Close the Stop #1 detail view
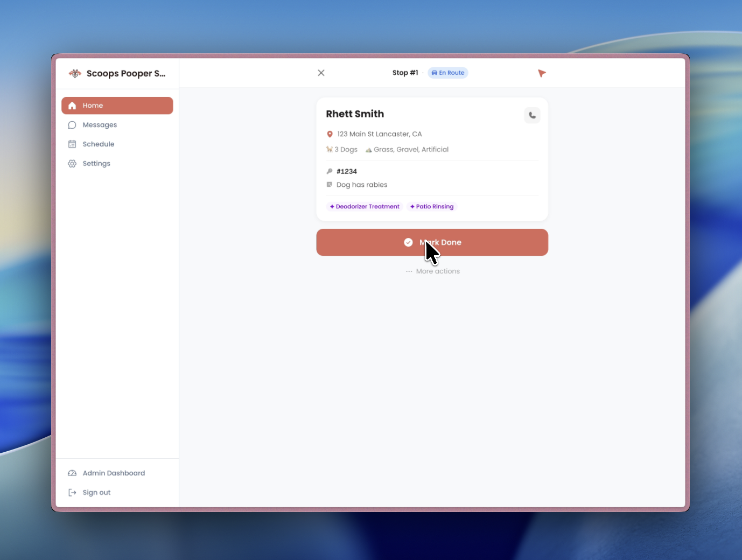Screen dimensions: 742x560 pyautogui.click(x=321, y=73)
